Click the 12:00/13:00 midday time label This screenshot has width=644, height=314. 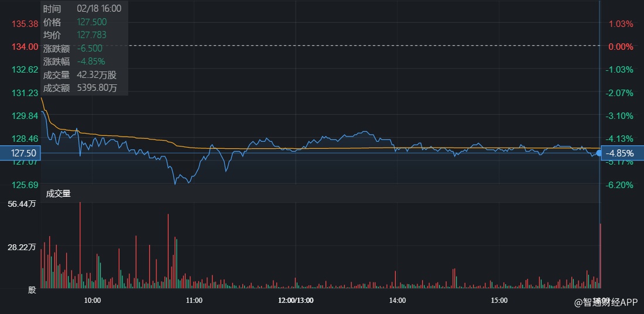click(x=296, y=301)
